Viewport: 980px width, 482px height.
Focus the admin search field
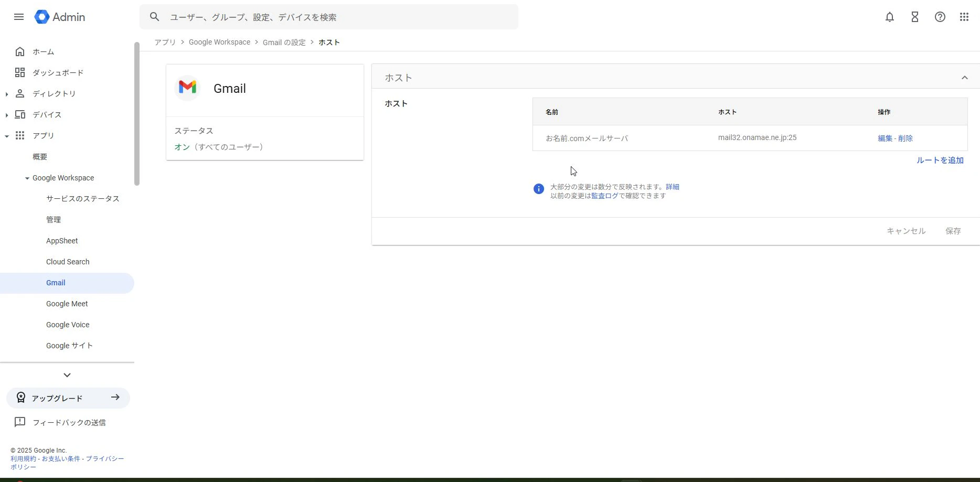(x=329, y=17)
